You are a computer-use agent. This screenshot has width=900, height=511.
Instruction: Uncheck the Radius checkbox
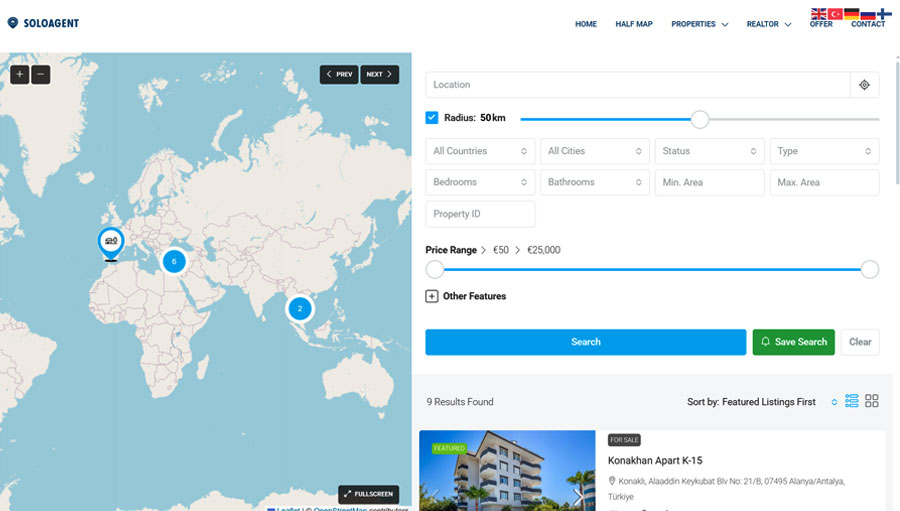(x=432, y=118)
